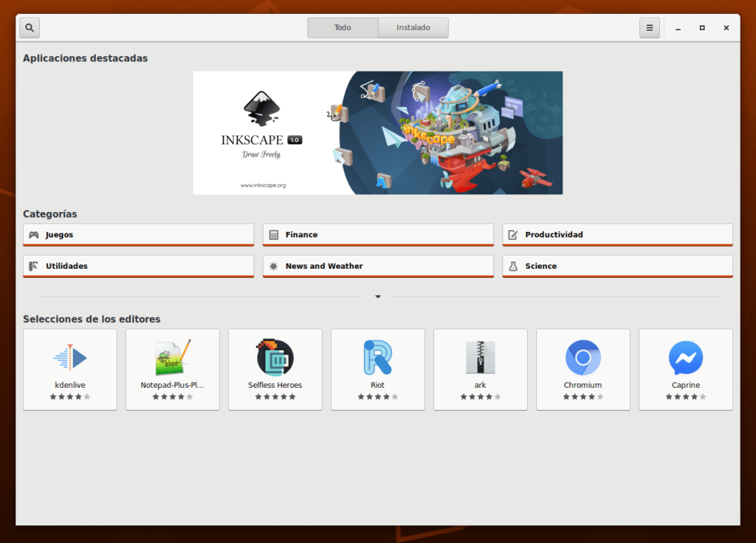The height and width of the screenshot is (543, 756).
Task: Click the star rating under Chromium
Action: pyautogui.click(x=583, y=397)
